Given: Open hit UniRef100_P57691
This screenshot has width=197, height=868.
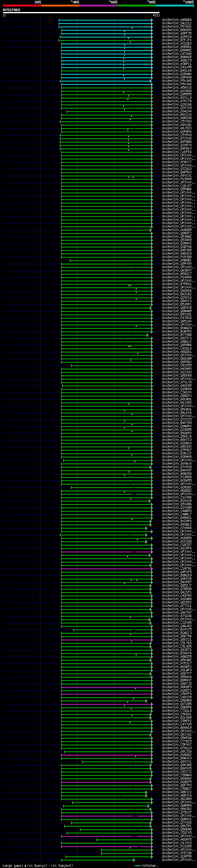Looking at the screenshot, I should 177,26.
